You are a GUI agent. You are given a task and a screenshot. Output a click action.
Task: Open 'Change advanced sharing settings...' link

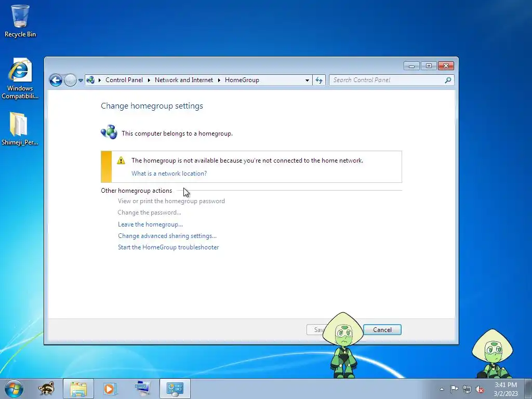coord(167,236)
